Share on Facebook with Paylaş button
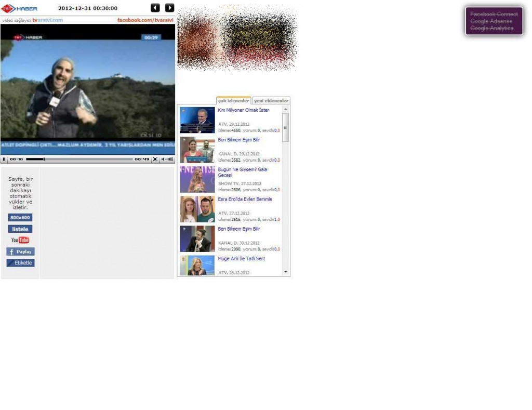The height and width of the screenshot is (410, 532). pyautogui.click(x=20, y=252)
